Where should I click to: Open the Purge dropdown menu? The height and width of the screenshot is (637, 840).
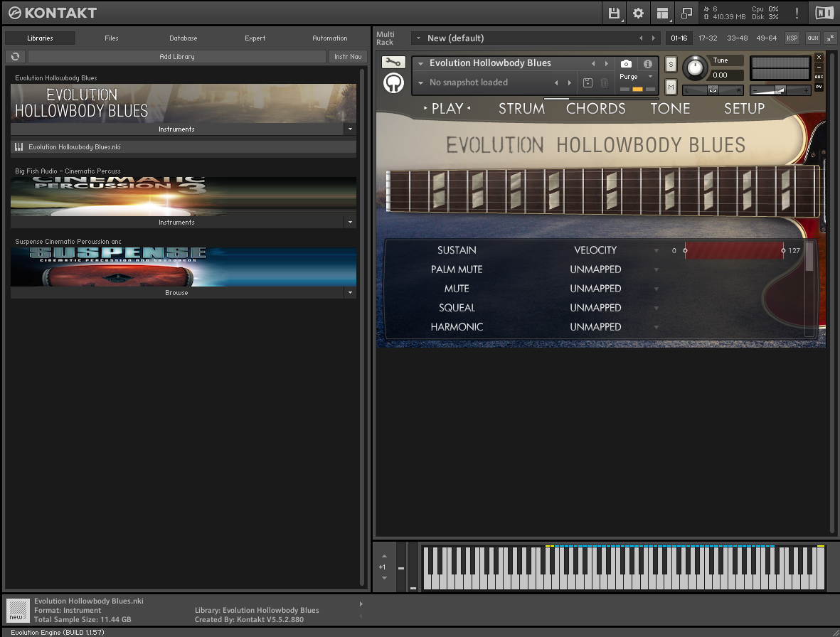(x=636, y=77)
